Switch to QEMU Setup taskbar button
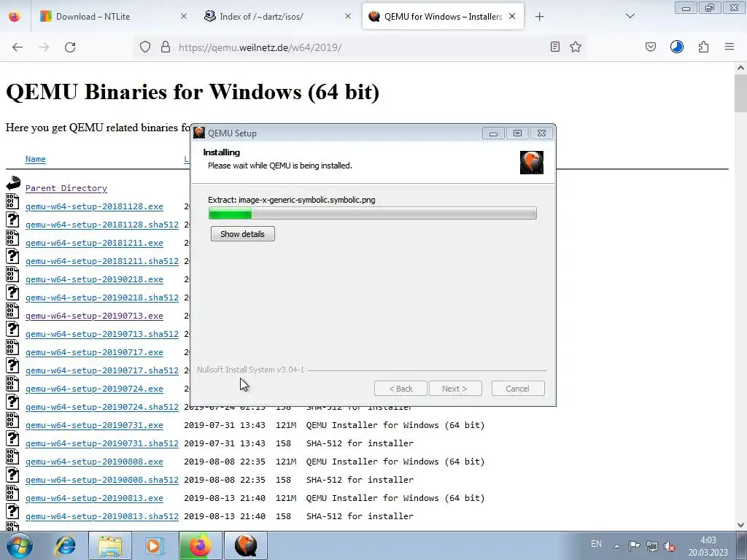The height and width of the screenshot is (560, 747). 245,545
